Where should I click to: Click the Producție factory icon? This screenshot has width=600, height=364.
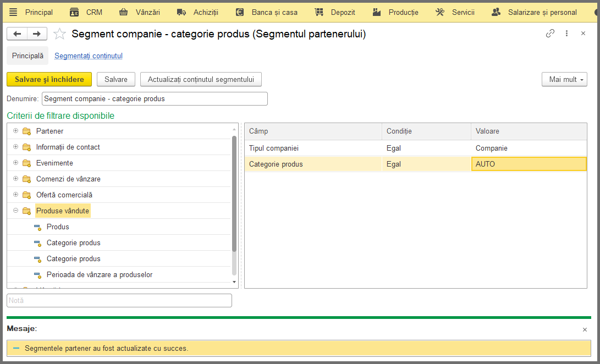377,12
